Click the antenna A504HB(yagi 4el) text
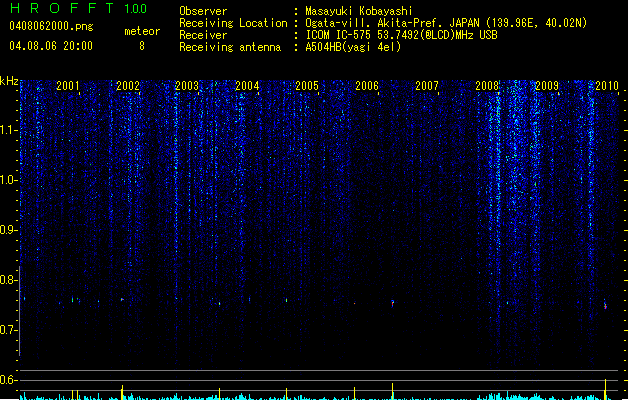Viewport: 629px width, 400px height. tap(353, 47)
